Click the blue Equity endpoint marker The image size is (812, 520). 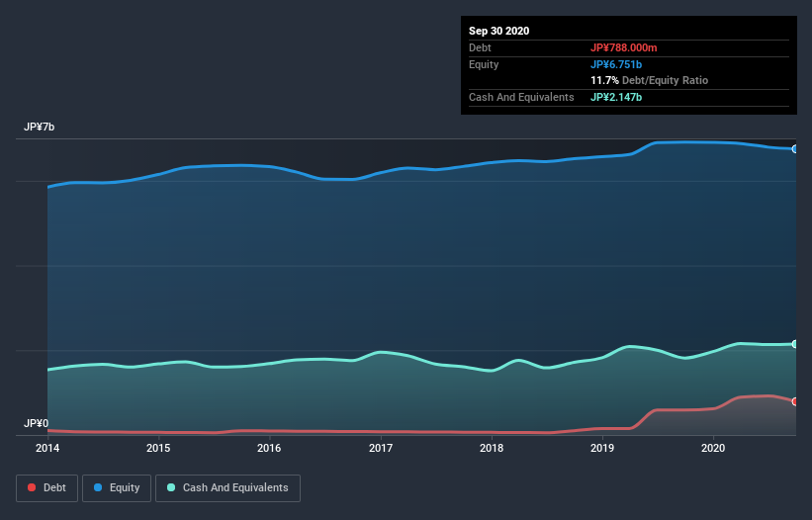[x=795, y=149]
